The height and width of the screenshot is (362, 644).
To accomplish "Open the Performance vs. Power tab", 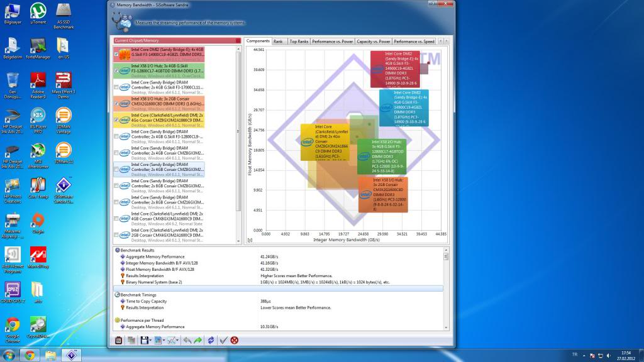I will coord(332,41).
